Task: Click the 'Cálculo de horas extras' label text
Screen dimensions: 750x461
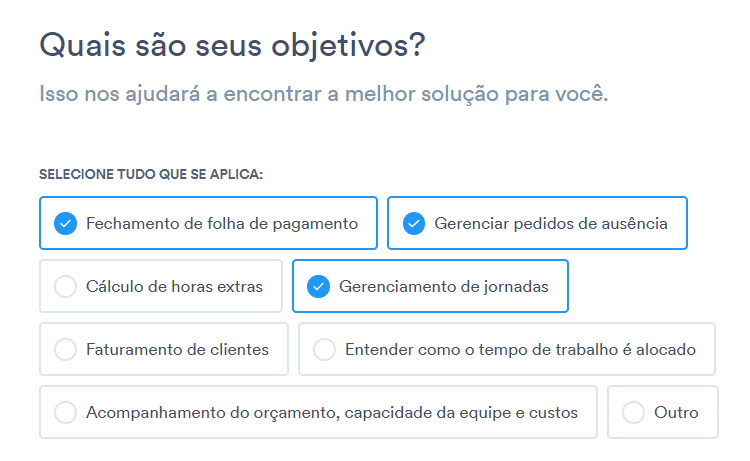Action: pyautogui.click(x=174, y=286)
